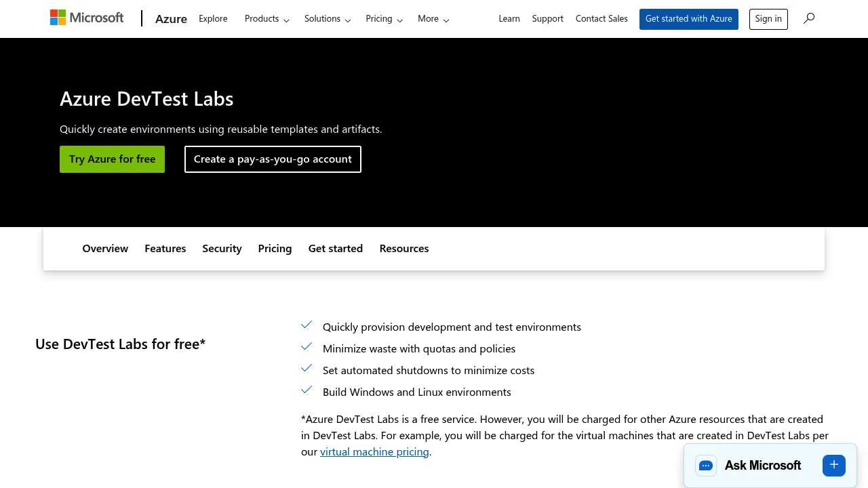Expand Ask Microsoft with the plus button
868x488 pixels.
834,465
